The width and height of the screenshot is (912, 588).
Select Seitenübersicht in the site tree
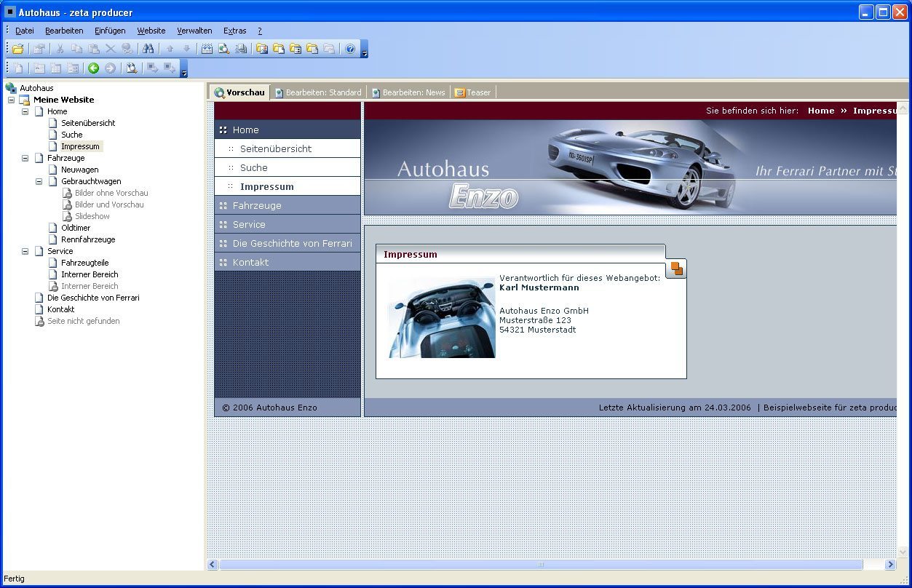[88, 123]
